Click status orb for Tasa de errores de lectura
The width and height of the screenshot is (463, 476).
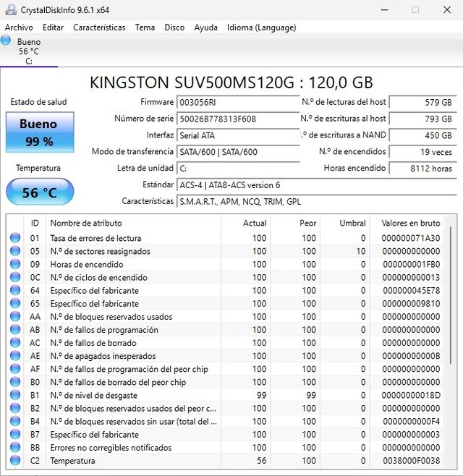coord(15,238)
